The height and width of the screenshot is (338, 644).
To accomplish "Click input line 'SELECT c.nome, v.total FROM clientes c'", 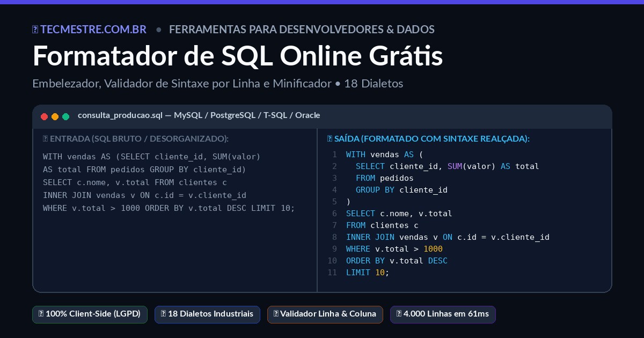I will click(135, 182).
